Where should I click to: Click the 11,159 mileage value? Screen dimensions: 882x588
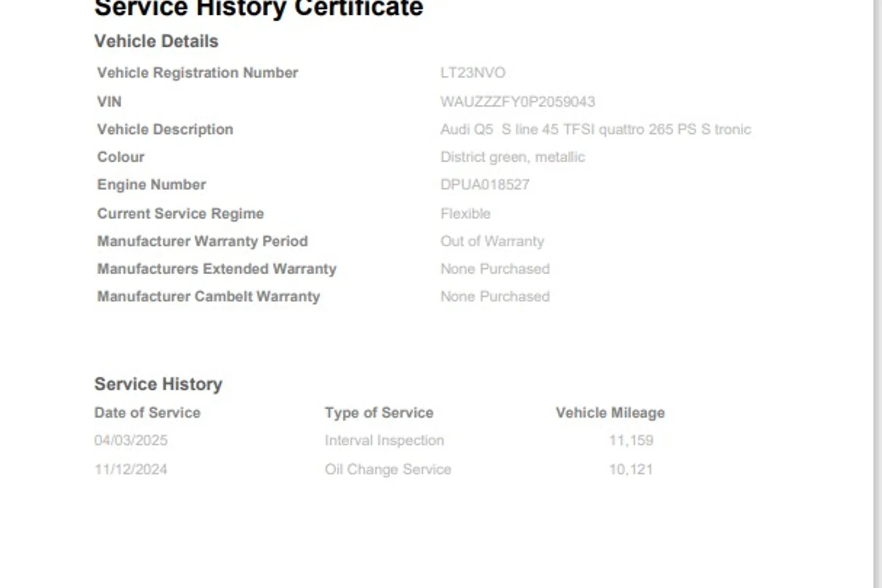(631, 440)
